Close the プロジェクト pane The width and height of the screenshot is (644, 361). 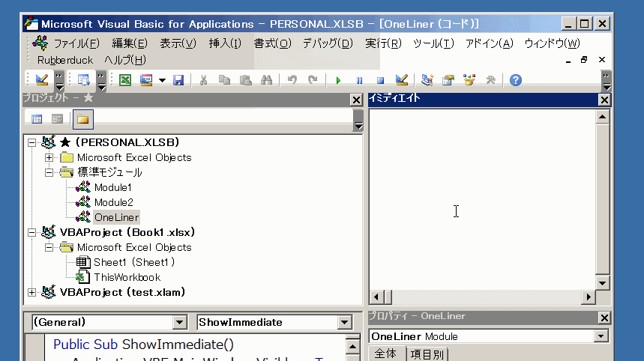(x=357, y=100)
